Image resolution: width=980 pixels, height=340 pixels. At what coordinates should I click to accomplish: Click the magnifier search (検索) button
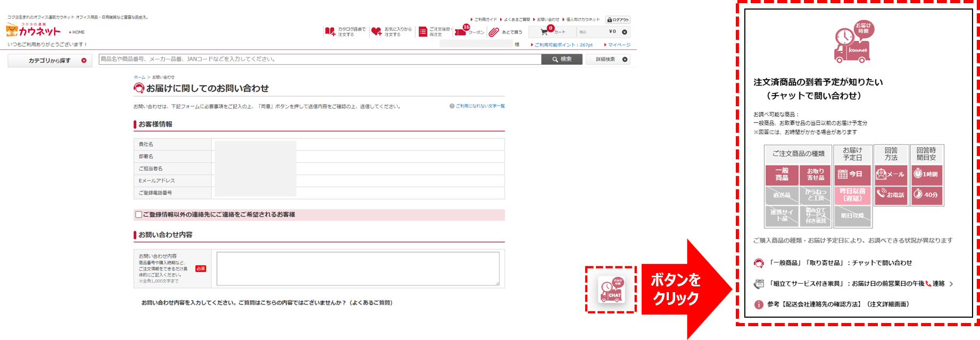point(562,59)
